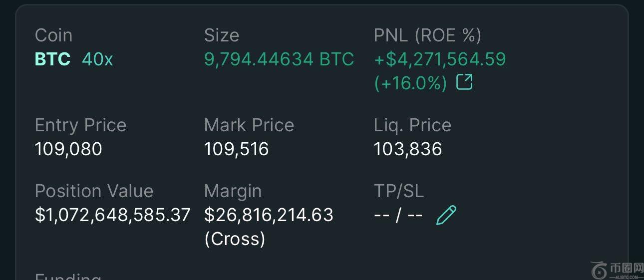This screenshot has height=280, width=644.
Task: Click the position size 9,794.44634 BTC
Action: point(279,59)
